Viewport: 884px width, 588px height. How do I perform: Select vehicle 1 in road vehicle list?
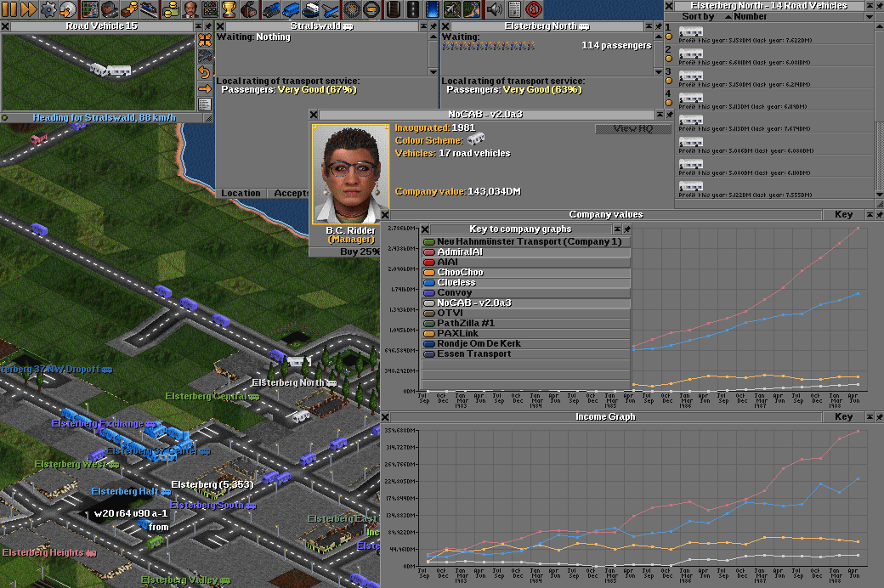(x=769, y=33)
